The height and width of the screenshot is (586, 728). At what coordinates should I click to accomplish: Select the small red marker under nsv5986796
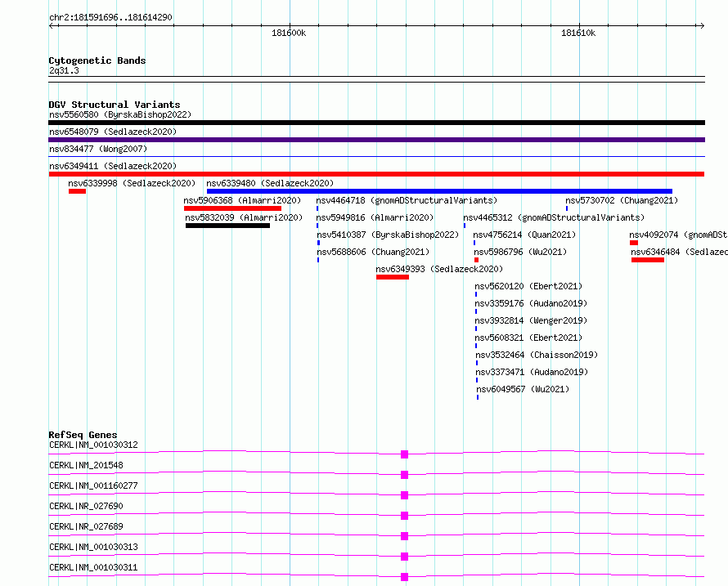[x=476, y=260]
